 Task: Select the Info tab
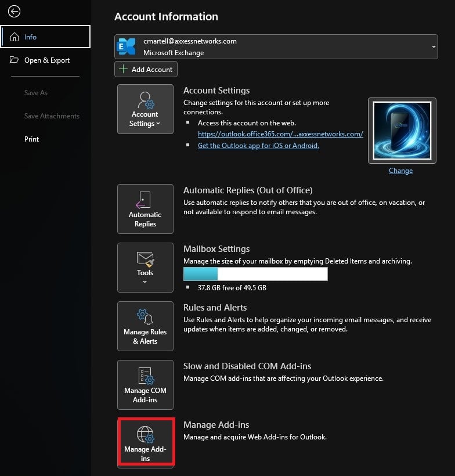point(45,37)
